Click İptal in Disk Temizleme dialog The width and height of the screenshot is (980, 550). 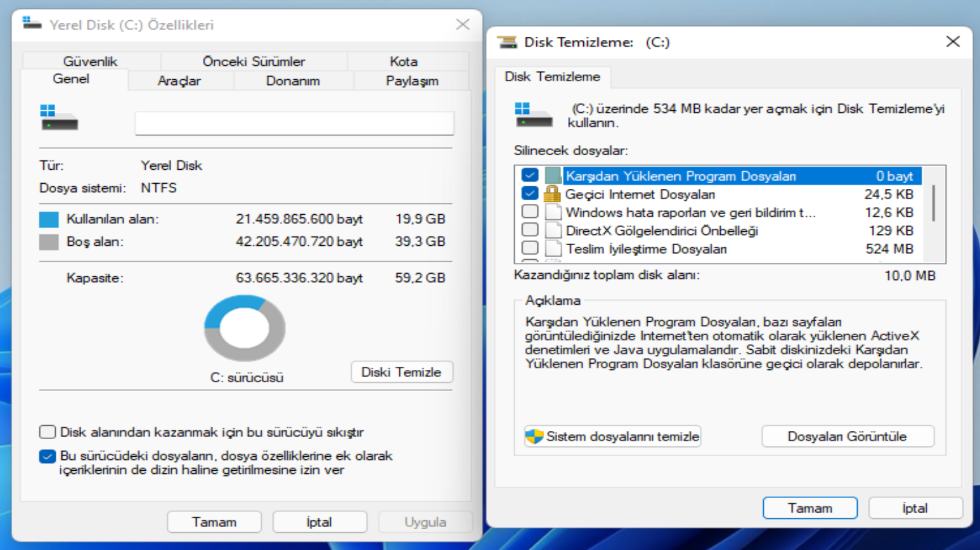(x=915, y=508)
